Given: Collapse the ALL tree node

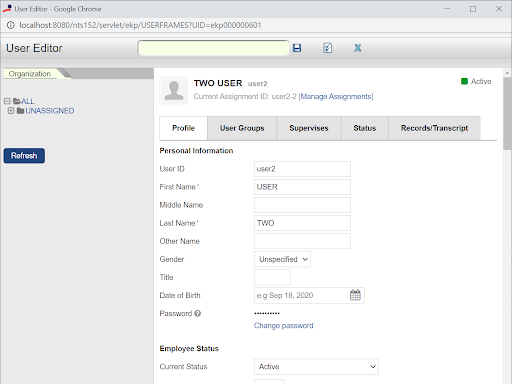Looking at the screenshot, I should [x=7, y=101].
